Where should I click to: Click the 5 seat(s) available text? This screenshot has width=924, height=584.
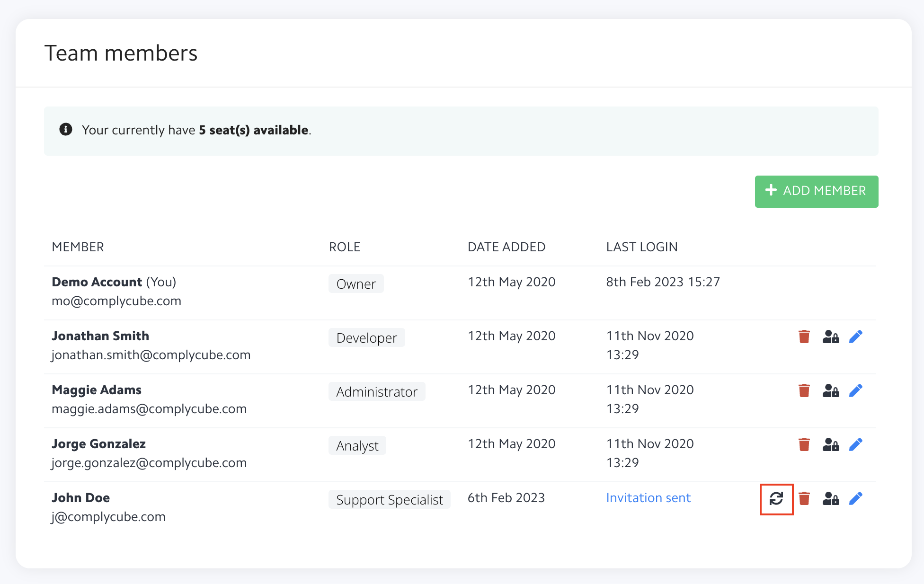[254, 130]
